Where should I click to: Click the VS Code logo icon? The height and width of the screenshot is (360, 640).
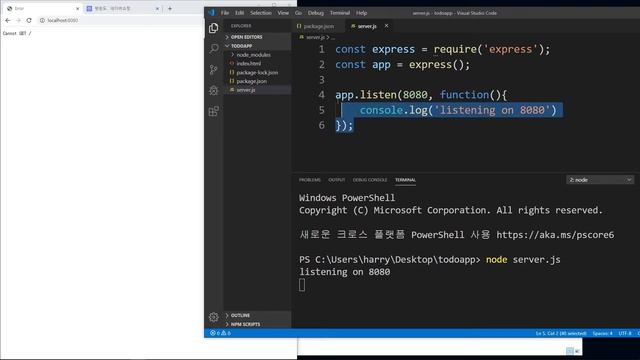click(x=211, y=13)
